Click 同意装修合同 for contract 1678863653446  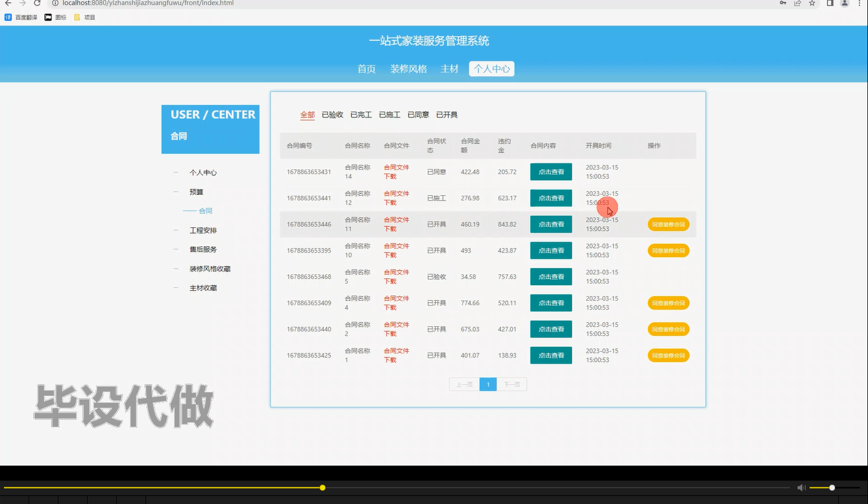pyautogui.click(x=668, y=224)
